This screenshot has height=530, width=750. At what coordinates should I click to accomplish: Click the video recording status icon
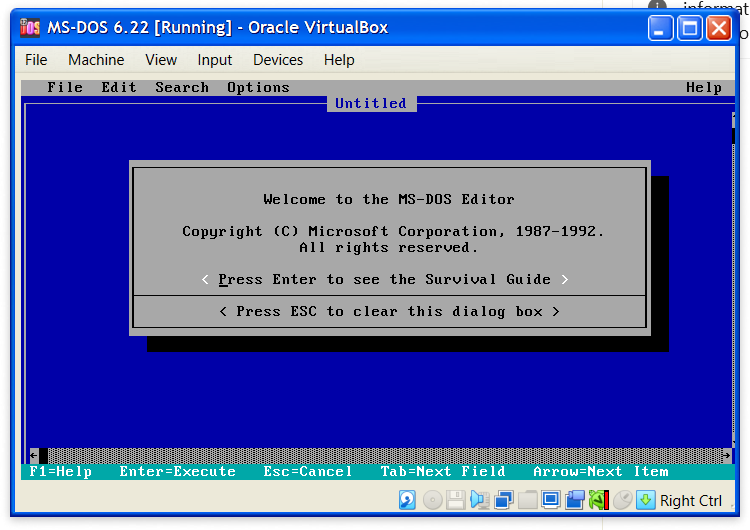coord(574,500)
